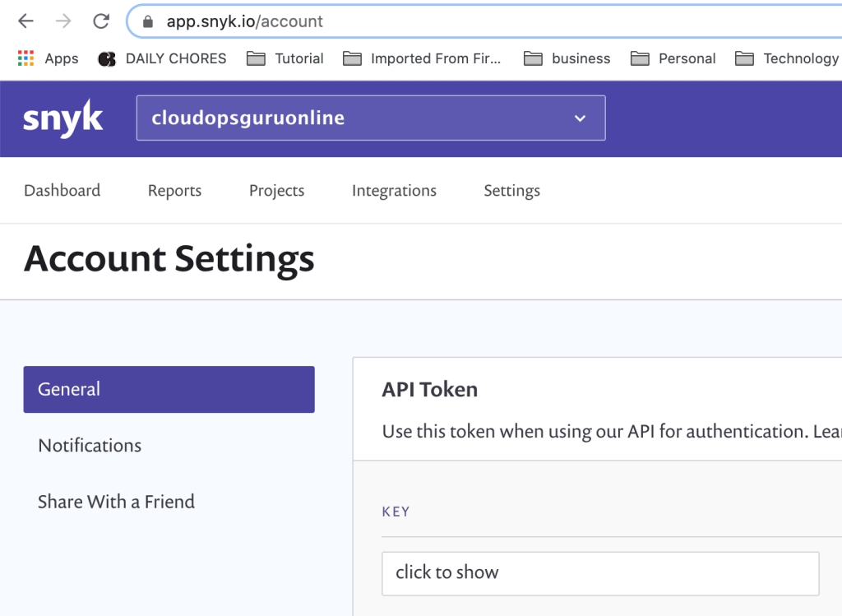Screen dimensions: 842x616
Task: Navigate to Integrations
Action: pyautogui.click(x=394, y=190)
